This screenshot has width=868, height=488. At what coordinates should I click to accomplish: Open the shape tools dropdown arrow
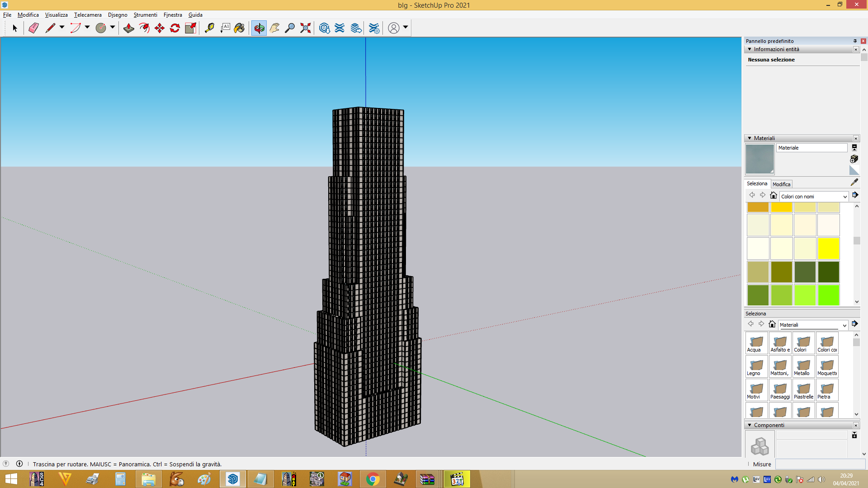[x=113, y=28]
